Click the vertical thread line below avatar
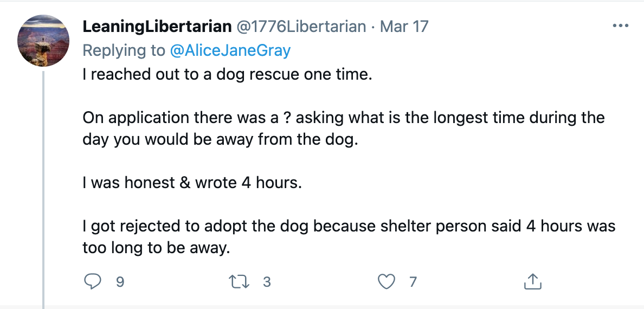The image size is (644, 309). tap(43, 189)
